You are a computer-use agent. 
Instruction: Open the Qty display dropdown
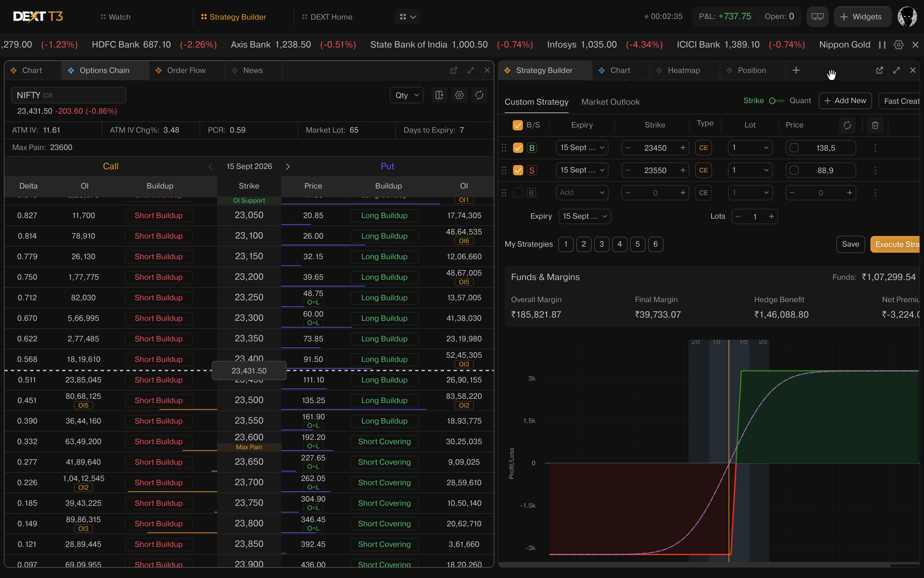coord(407,95)
